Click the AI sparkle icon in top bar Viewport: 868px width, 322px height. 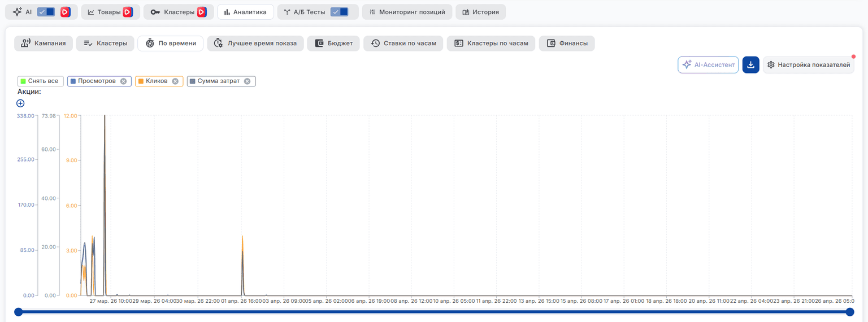click(x=17, y=12)
